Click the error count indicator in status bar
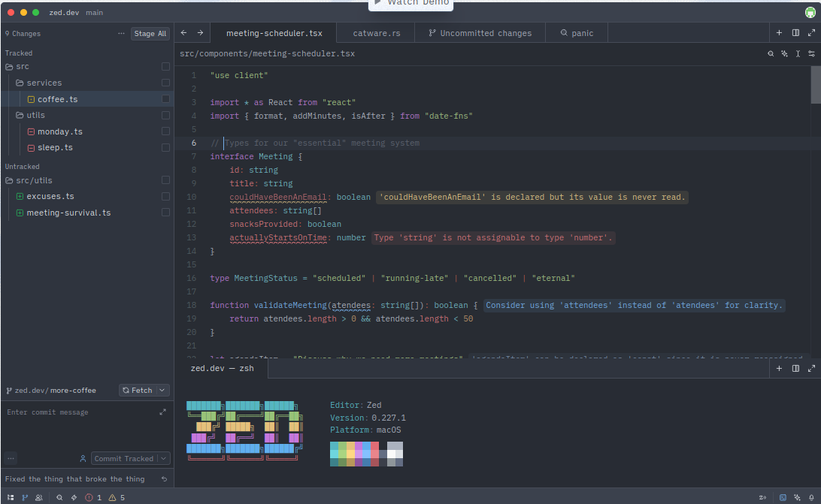Viewport: 821px width, 504px height. (94, 497)
